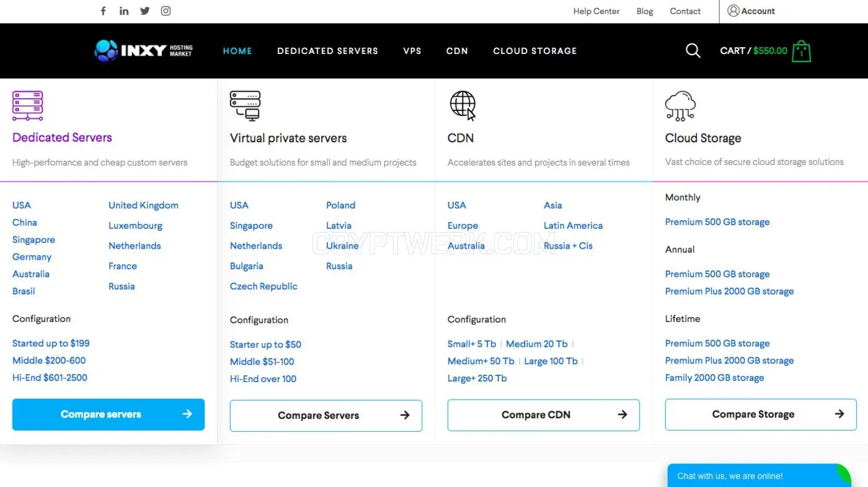Select Bulgaria VPS location
The height and width of the screenshot is (487, 868).
pos(247,266)
